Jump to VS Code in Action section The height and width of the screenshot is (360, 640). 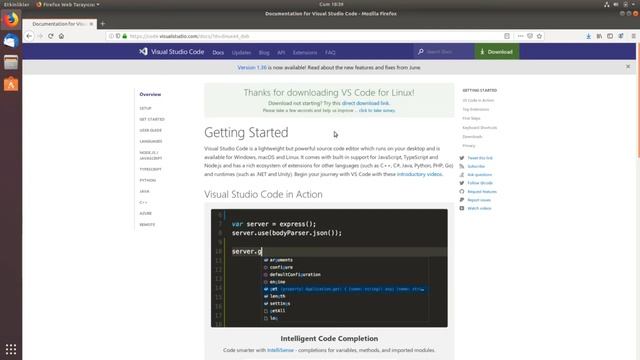pos(478,100)
